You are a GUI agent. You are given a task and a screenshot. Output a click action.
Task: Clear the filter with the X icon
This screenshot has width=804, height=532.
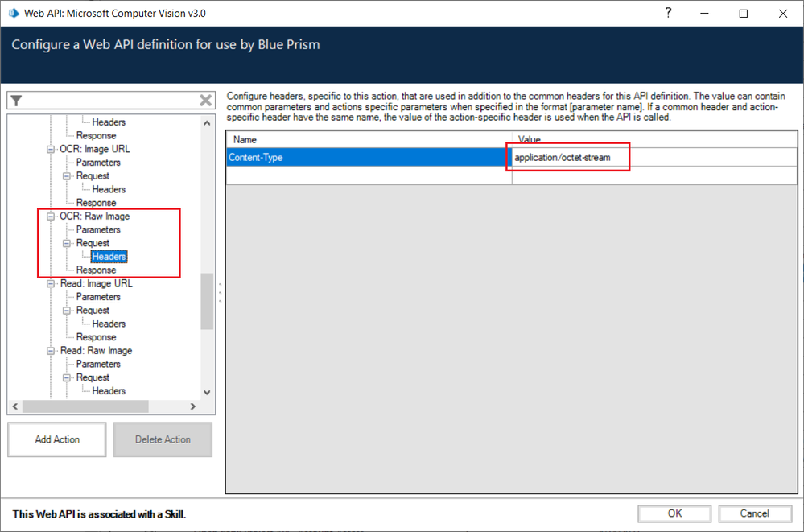[205, 101]
